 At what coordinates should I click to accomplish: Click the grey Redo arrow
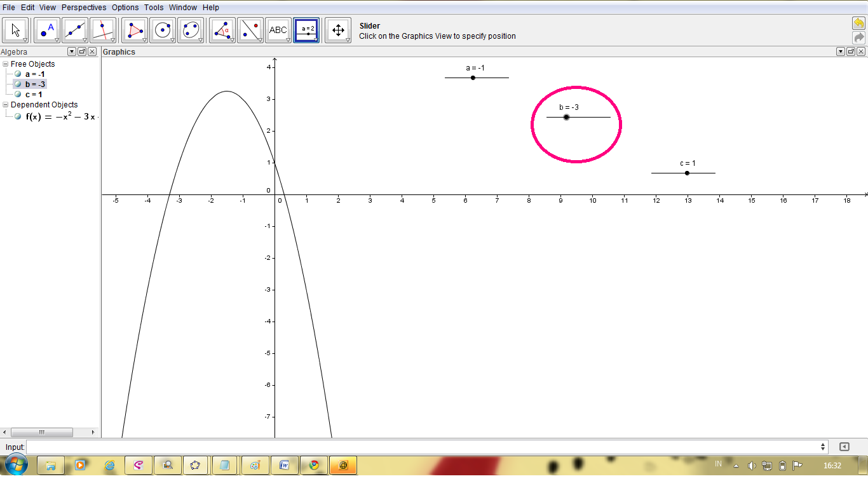[859, 37]
